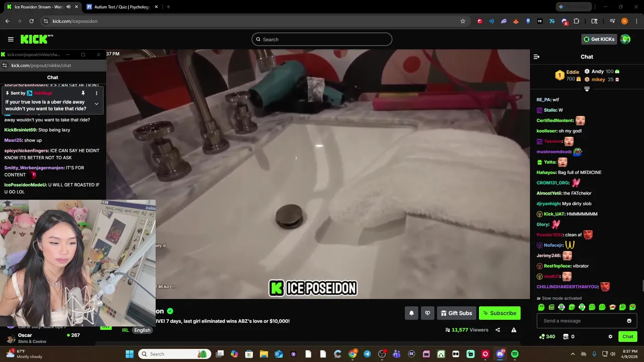
Task: Open pinned message three-dot options
Action: point(97,93)
